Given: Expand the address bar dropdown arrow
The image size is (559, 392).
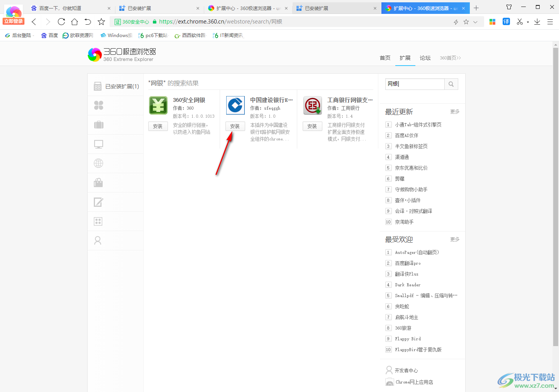Looking at the screenshot, I should pyautogui.click(x=475, y=22).
